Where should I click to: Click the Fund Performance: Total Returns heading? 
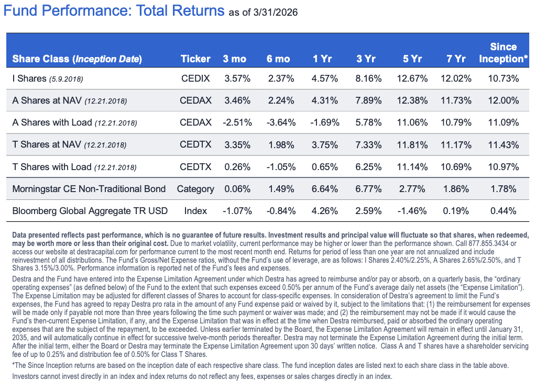coord(115,10)
